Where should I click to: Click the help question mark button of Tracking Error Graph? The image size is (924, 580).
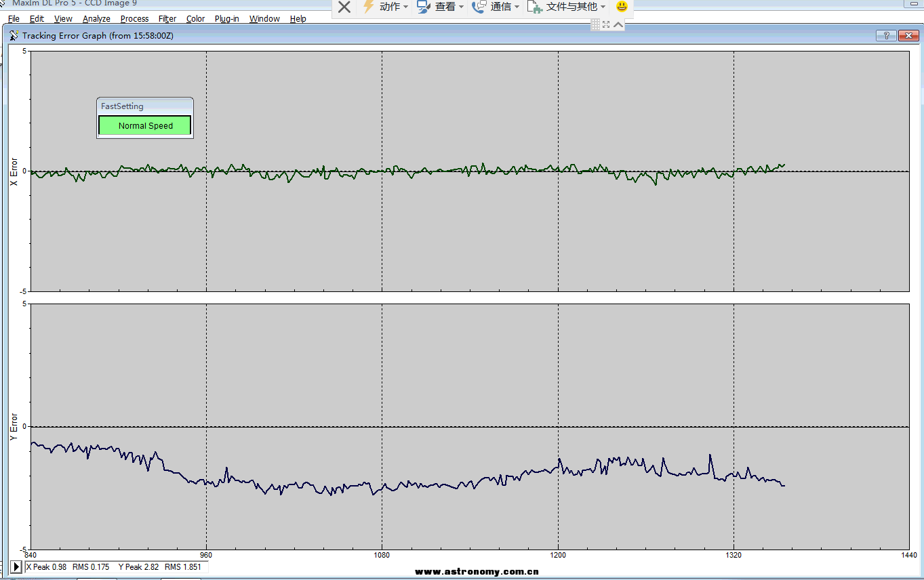[x=885, y=35]
